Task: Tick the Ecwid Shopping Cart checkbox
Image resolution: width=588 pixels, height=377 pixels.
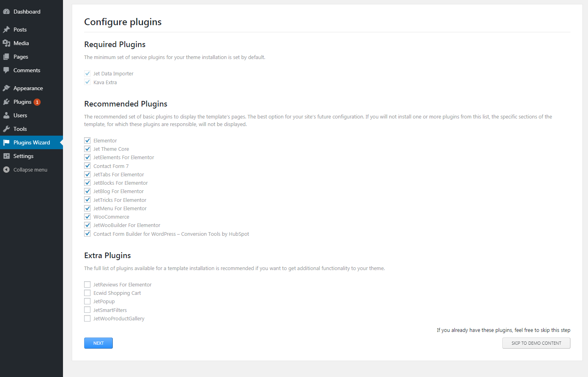Action: pos(87,293)
